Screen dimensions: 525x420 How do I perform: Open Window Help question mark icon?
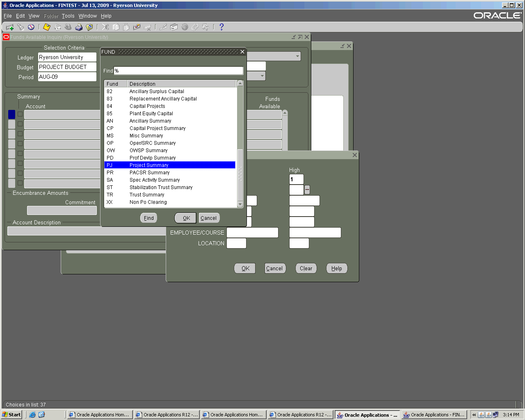pyautogui.click(x=221, y=27)
